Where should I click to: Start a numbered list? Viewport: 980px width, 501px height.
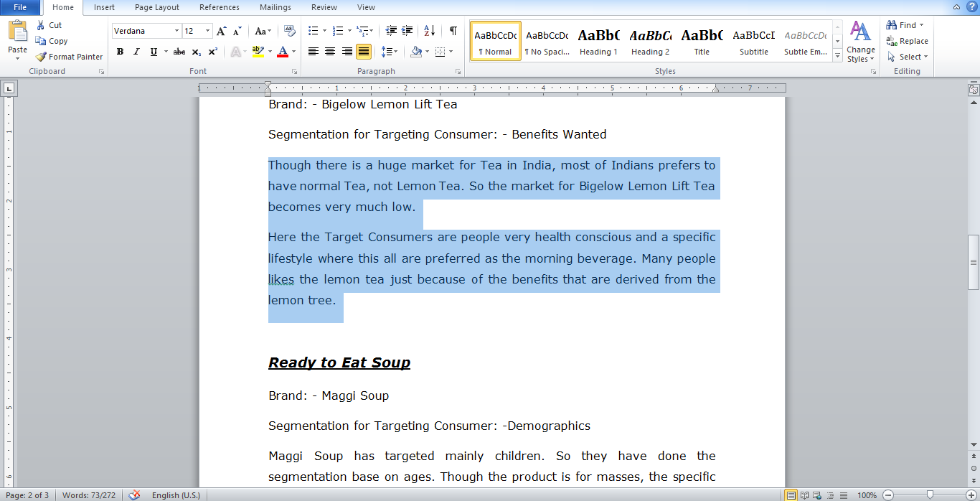337,31
